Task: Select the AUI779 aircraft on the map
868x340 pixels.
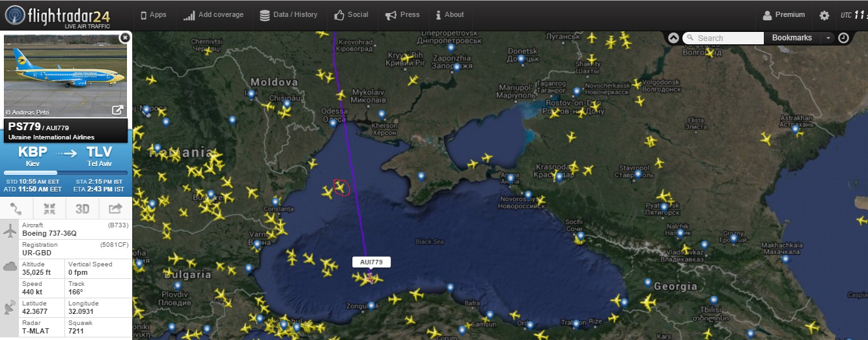Action: tap(369, 278)
